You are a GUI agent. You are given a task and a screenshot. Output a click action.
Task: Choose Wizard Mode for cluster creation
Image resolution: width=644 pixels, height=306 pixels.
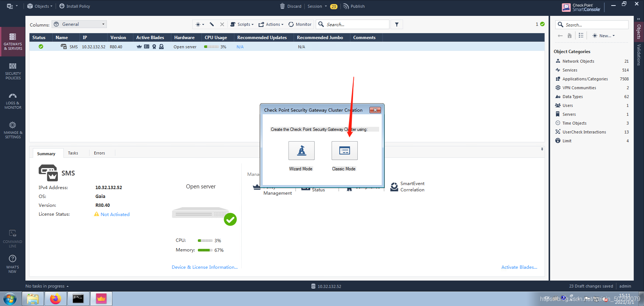tap(301, 150)
